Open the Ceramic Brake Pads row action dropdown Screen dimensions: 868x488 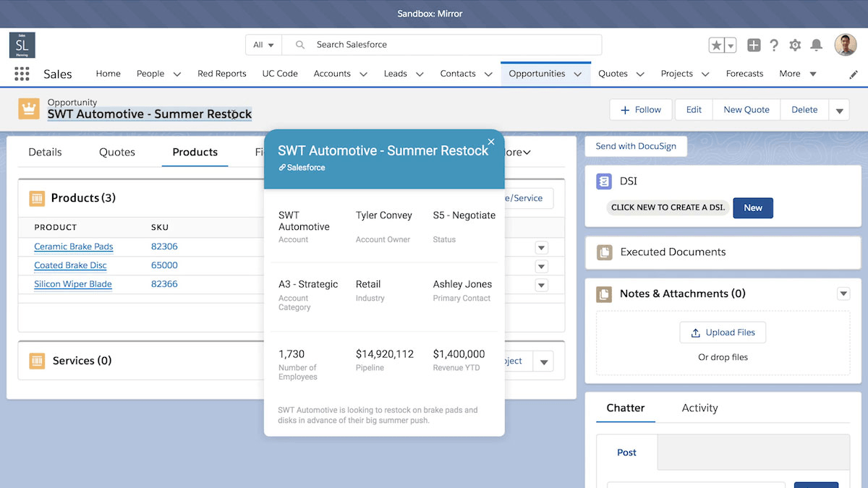[x=541, y=247]
